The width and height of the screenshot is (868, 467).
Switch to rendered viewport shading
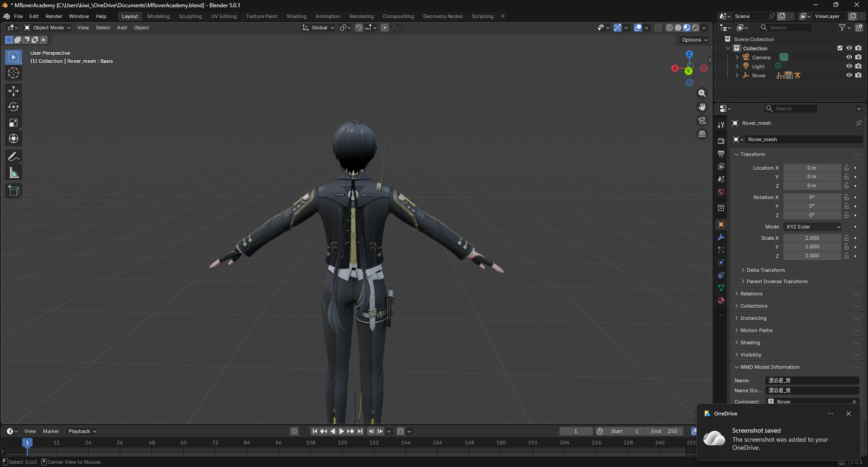695,28
